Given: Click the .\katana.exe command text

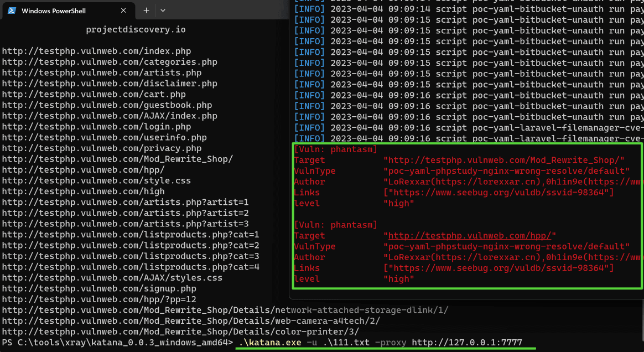Looking at the screenshot, I should [270, 342].
